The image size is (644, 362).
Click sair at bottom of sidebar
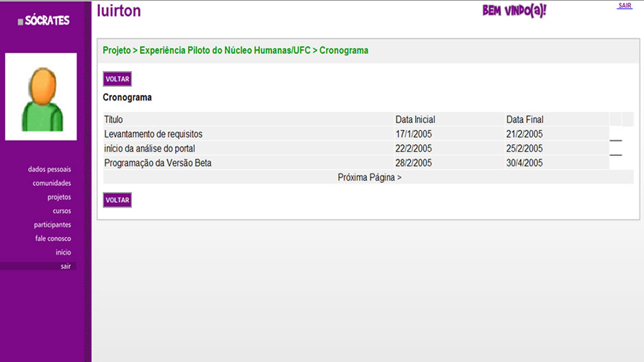65,266
